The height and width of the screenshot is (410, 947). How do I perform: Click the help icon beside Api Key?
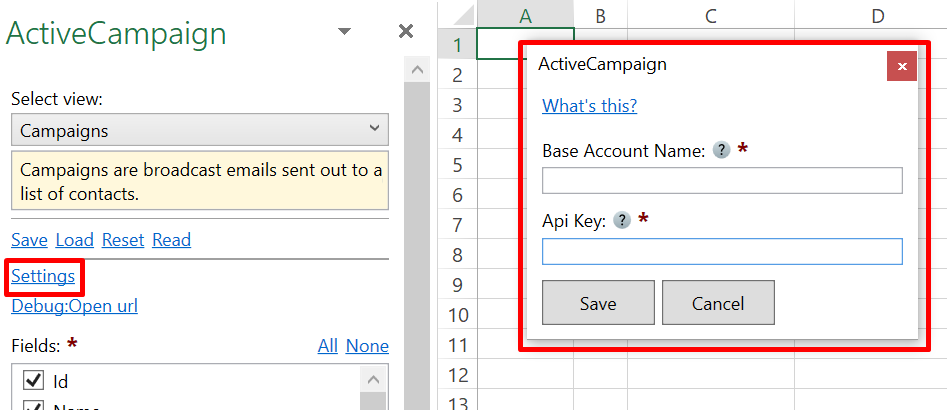pos(621,220)
